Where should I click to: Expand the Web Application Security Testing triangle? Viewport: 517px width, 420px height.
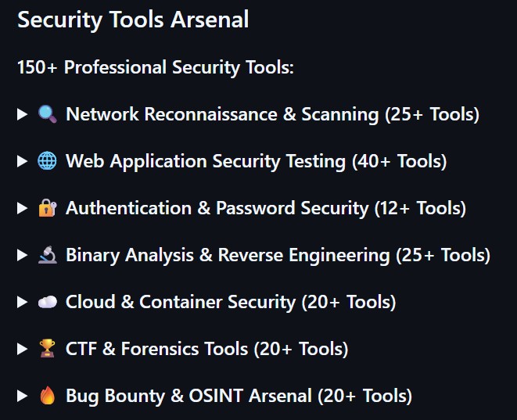point(22,162)
